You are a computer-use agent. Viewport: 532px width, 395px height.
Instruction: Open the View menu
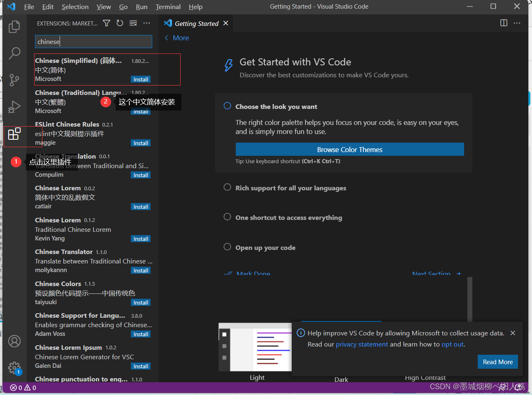pyautogui.click(x=104, y=7)
